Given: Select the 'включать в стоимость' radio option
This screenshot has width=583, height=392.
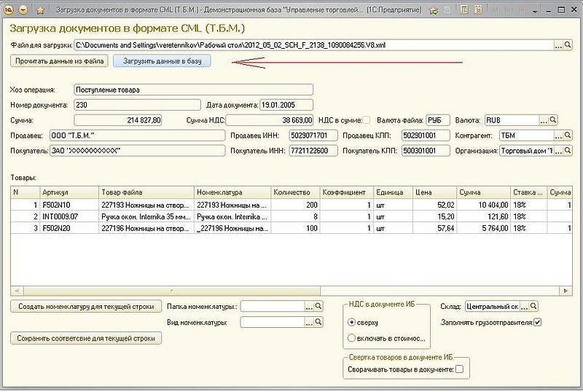Looking at the screenshot, I should 352,338.
